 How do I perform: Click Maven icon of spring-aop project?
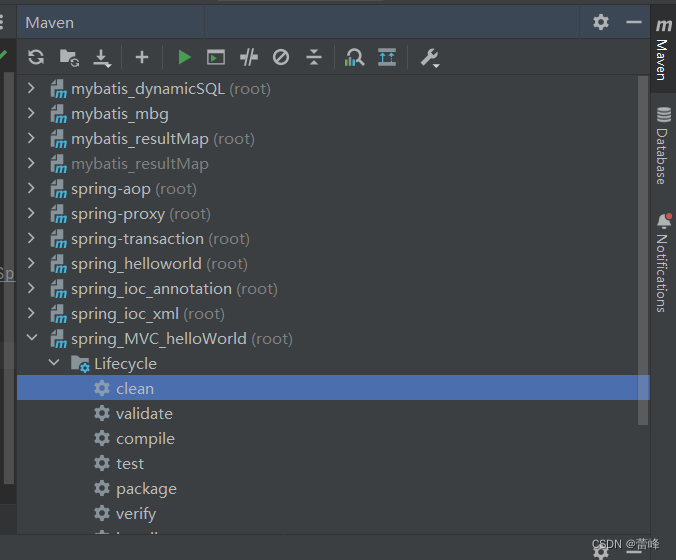[x=58, y=189]
